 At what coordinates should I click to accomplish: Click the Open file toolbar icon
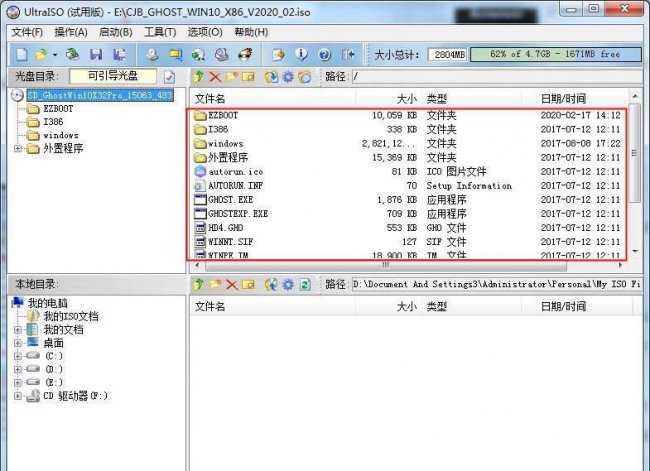[41, 54]
